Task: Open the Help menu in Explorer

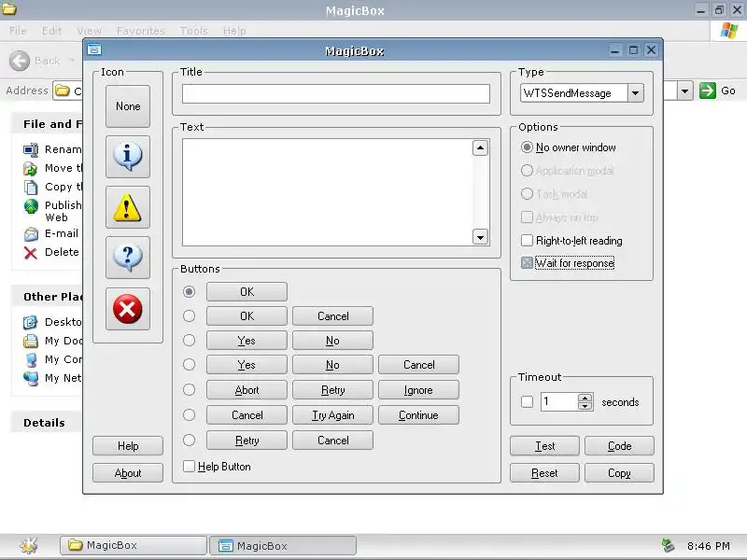Action: pos(234,31)
